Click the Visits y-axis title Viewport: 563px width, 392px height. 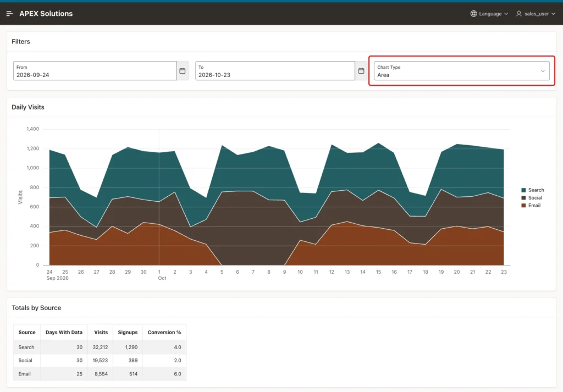pos(20,197)
